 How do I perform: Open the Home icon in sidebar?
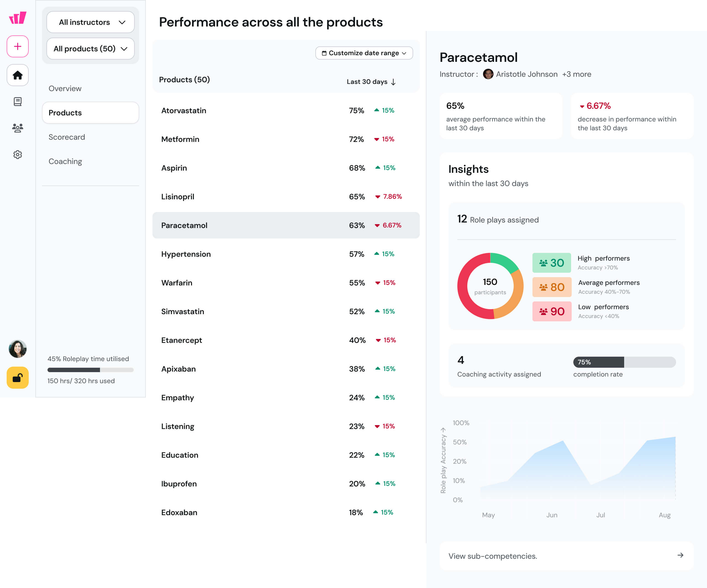[17, 75]
